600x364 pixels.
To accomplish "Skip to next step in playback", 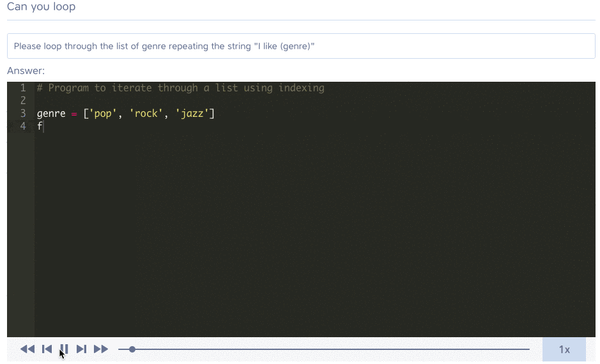I will pos(81,349).
